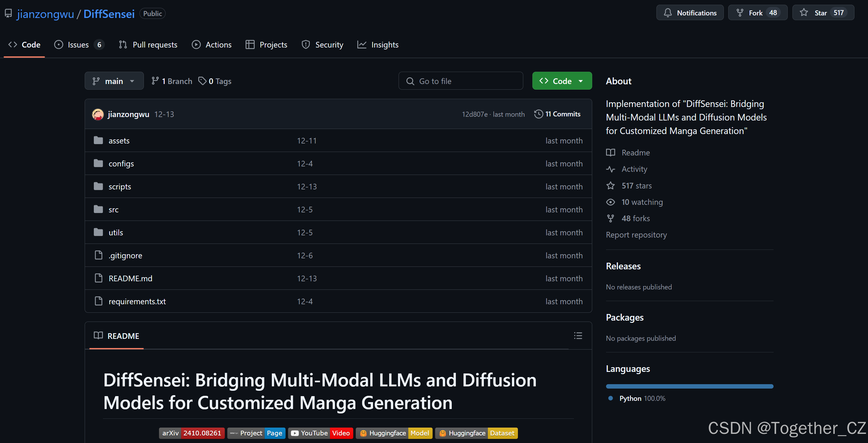This screenshot has width=868, height=443.
Task: Enable watching via the 10 watching eye
Action: pos(610,202)
